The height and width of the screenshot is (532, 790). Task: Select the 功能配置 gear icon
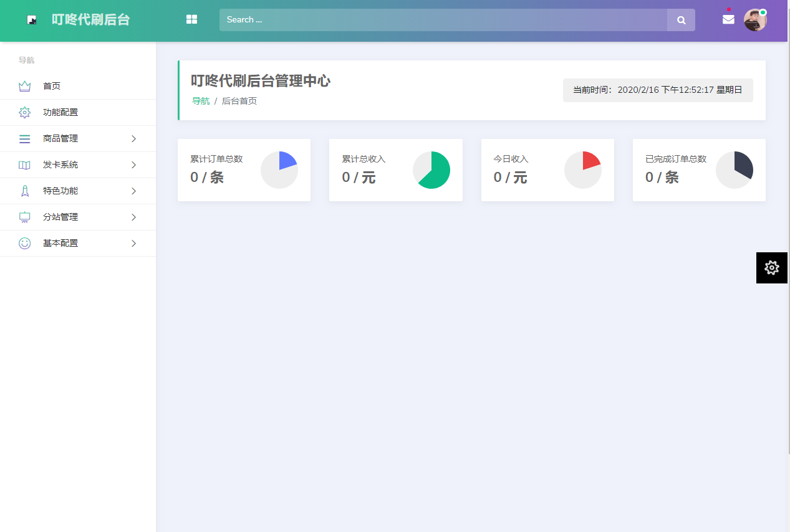click(x=24, y=112)
